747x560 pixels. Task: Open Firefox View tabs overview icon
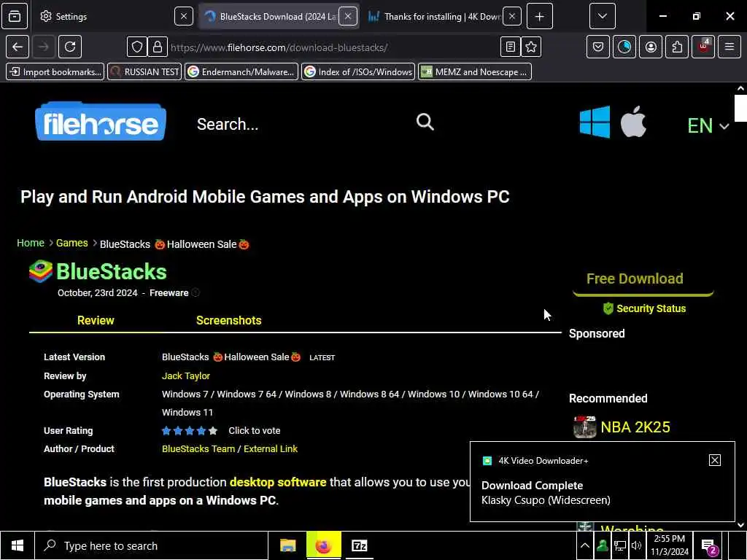15,16
